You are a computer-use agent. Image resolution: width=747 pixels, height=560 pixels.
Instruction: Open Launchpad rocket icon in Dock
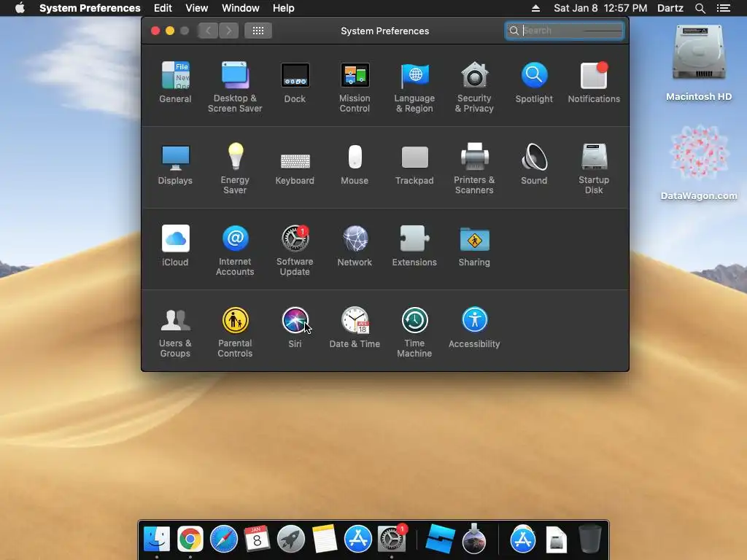(x=290, y=539)
